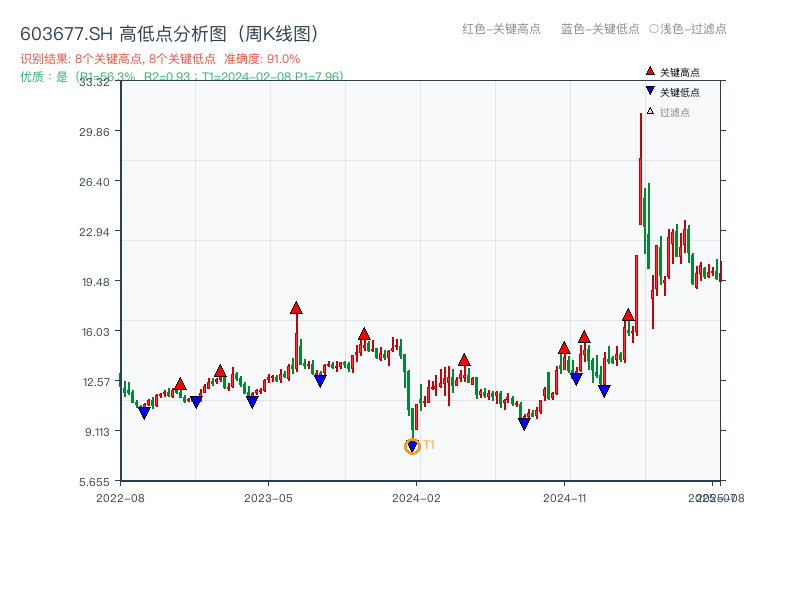Click y-axis label 33.32
The image size is (800, 600).
(x=94, y=82)
